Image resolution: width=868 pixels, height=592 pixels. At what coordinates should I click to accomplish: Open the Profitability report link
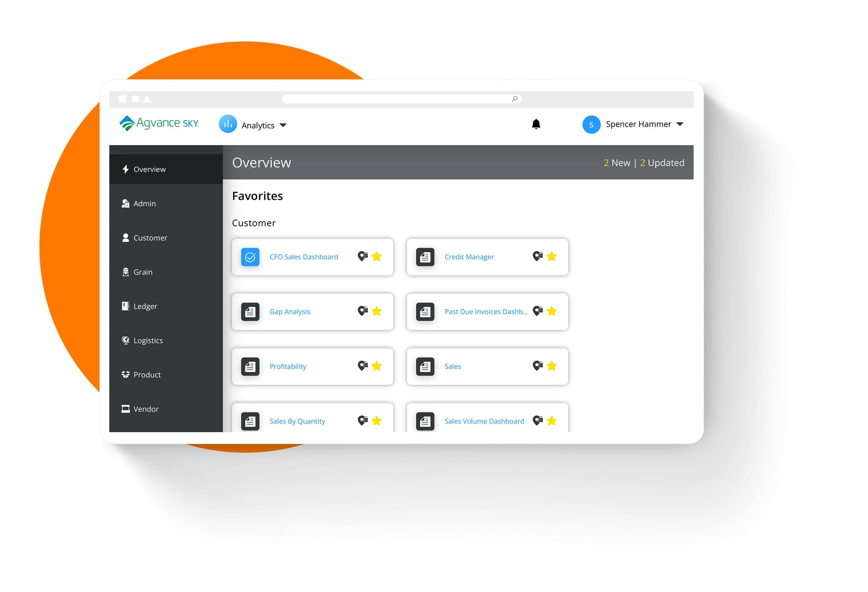tap(288, 367)
